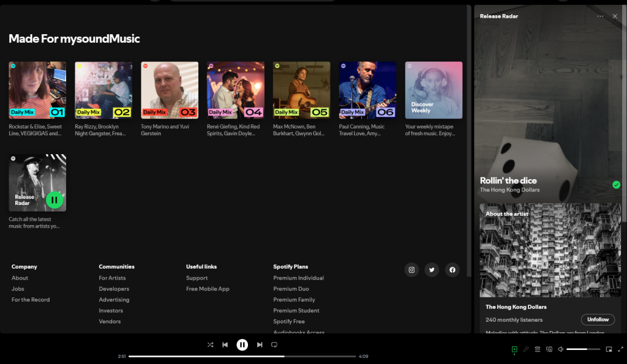Screen dimensions: 627x364
Task: Open Premium Duo plan link
Action: pos(291,289)
